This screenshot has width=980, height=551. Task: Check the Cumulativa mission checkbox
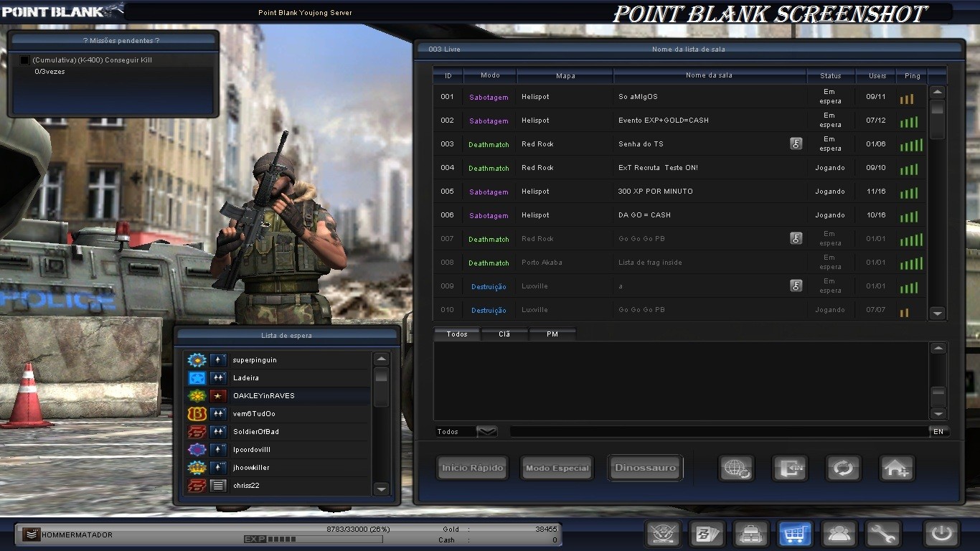(x=25, y=60)
